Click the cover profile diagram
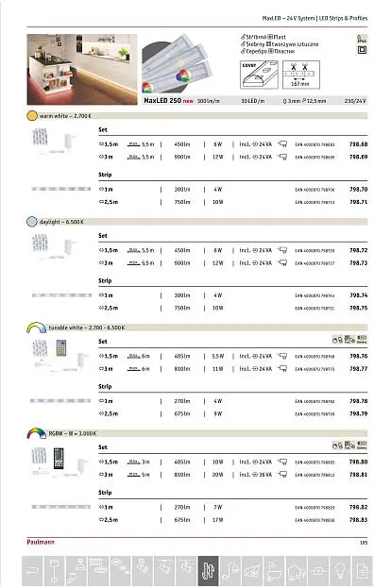 coord(259,75)
